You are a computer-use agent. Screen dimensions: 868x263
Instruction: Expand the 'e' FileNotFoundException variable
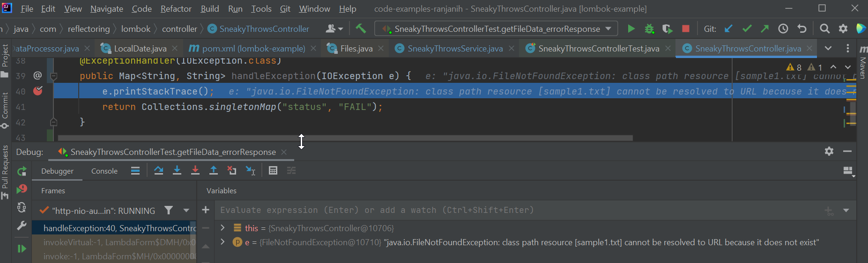223,242
